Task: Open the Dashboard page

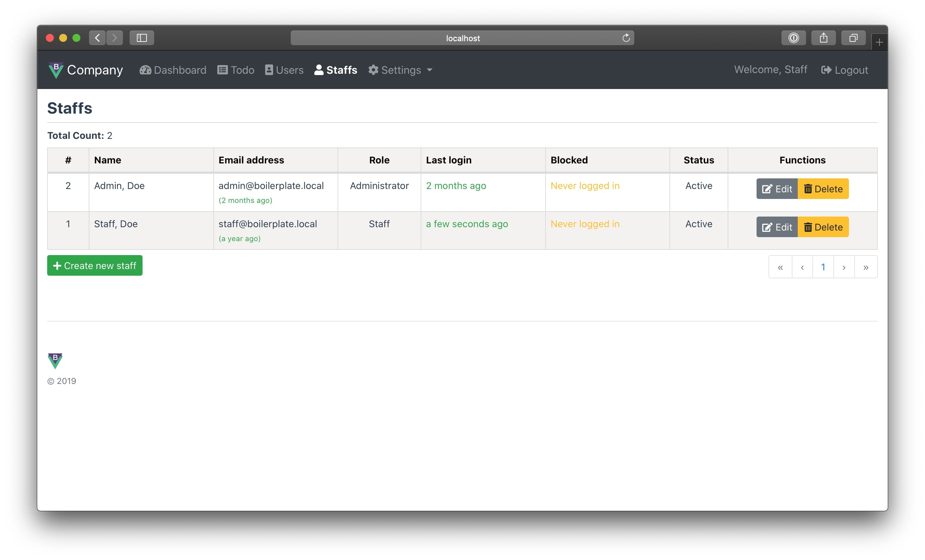Action: point(173,70)
